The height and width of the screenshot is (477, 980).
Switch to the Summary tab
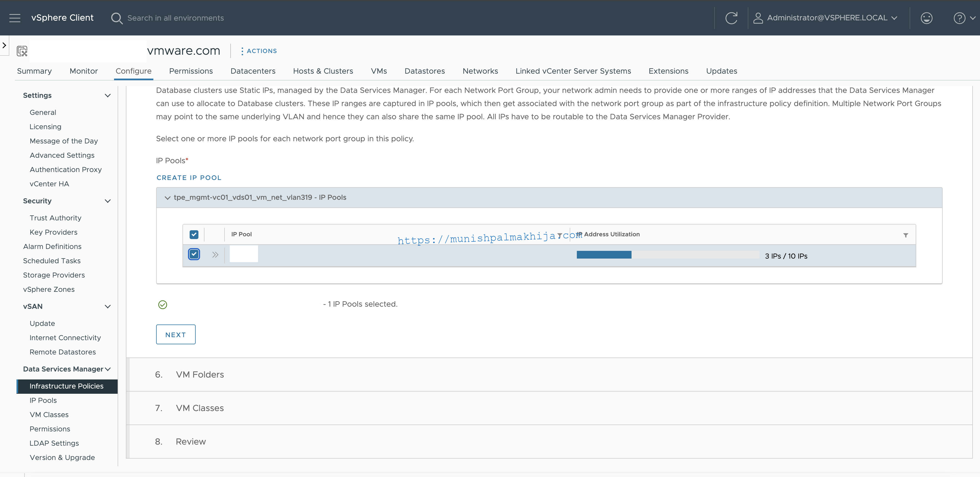[34, 71]
